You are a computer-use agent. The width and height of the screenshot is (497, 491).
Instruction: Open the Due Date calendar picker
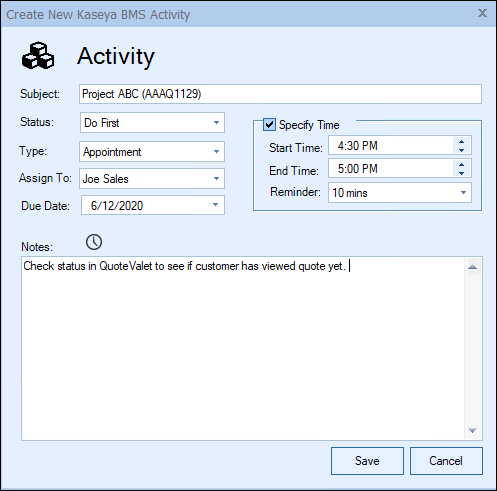(215, 205)
